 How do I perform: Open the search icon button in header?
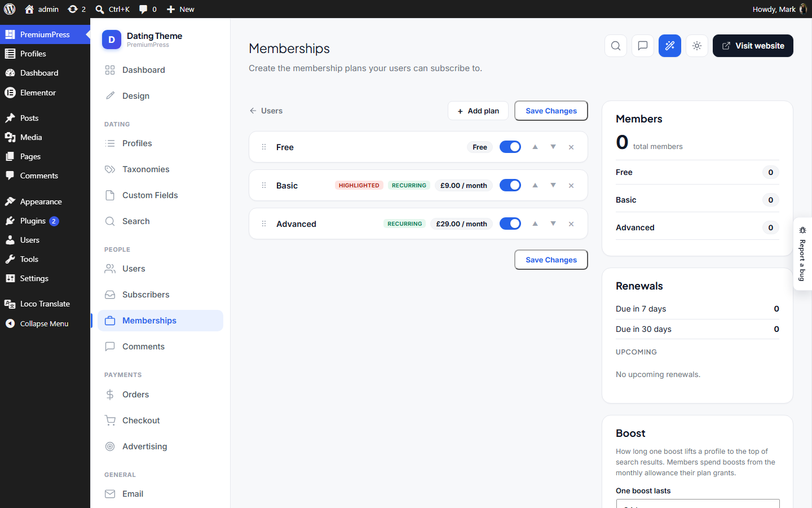click(616, 46)
